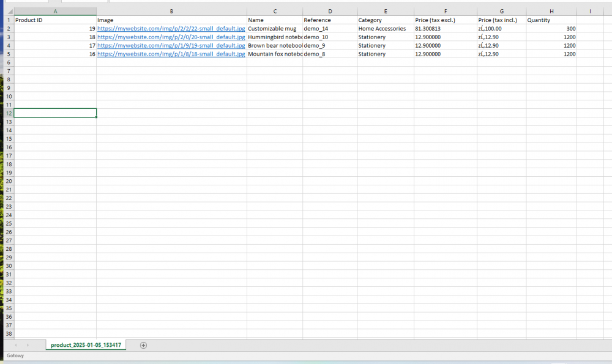
Task: Click the 'Category' header cell
Action: pyautogui.click(x=386, y=20)
